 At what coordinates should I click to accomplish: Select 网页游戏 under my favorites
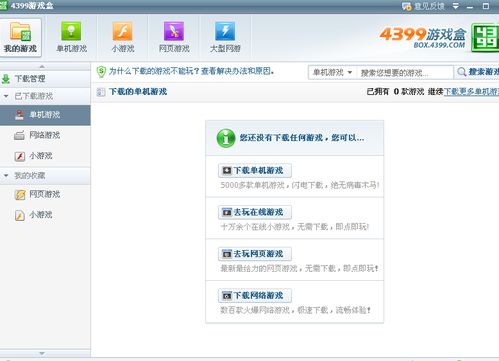click(45, 194)
